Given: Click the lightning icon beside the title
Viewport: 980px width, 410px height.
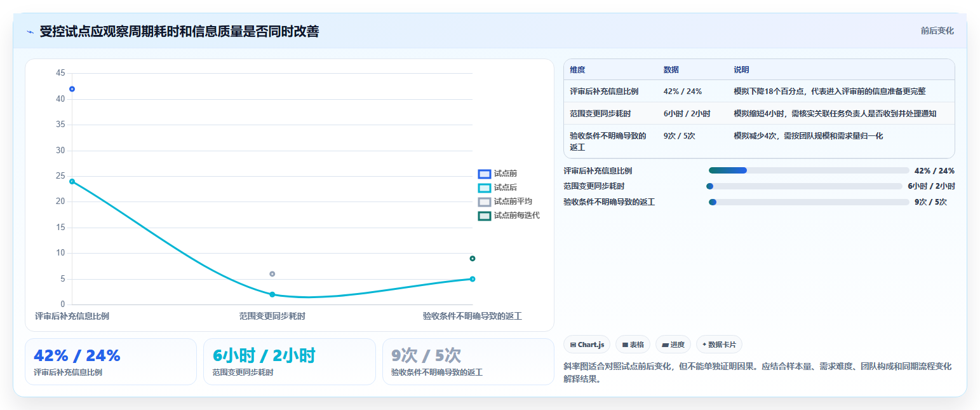Looking at the screenshot, I should point(30,31).
